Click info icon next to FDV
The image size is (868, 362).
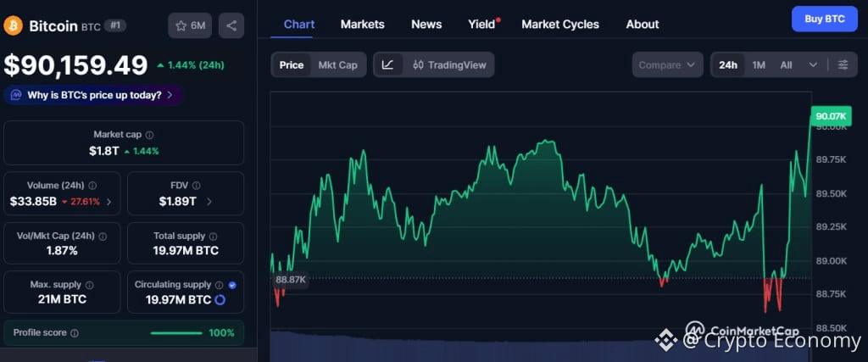[196, 186]
